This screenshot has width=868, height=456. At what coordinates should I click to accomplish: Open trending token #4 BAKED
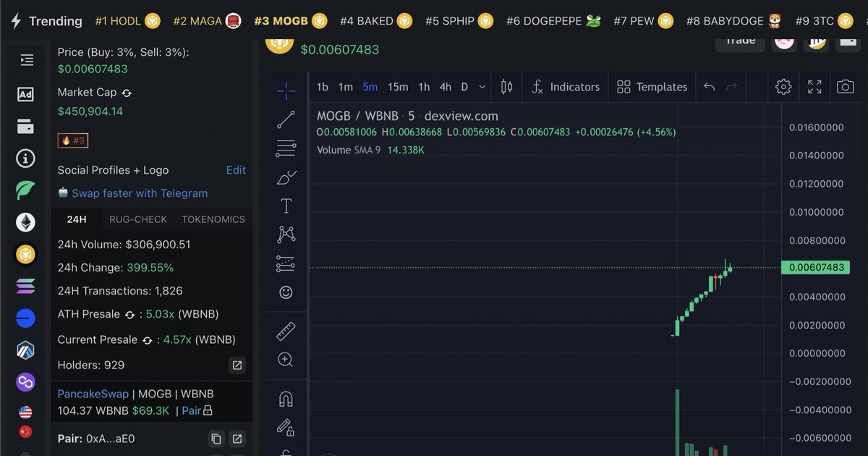click(x=375, y=21)
